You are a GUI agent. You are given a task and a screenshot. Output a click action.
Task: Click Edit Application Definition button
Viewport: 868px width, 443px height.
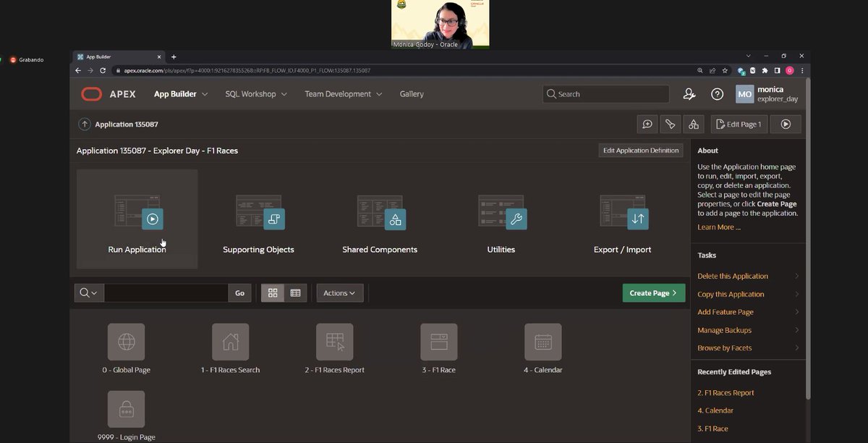pos(641,151)
